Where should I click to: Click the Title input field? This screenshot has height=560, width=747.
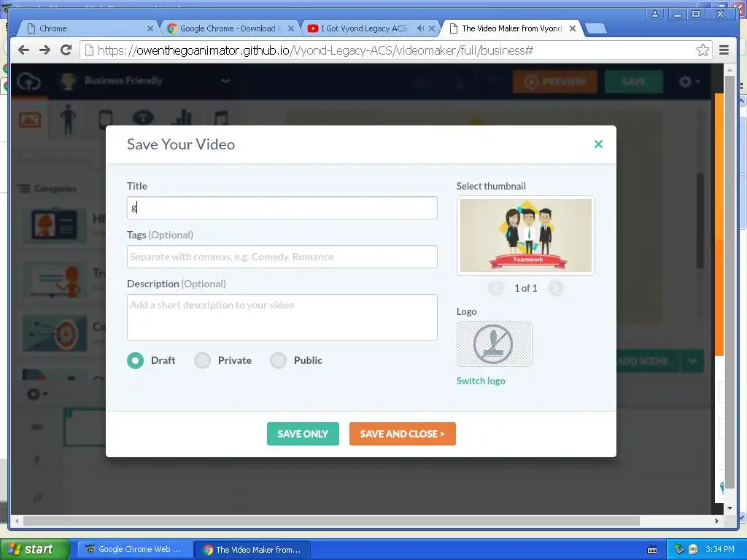click(x=282, y=208)
